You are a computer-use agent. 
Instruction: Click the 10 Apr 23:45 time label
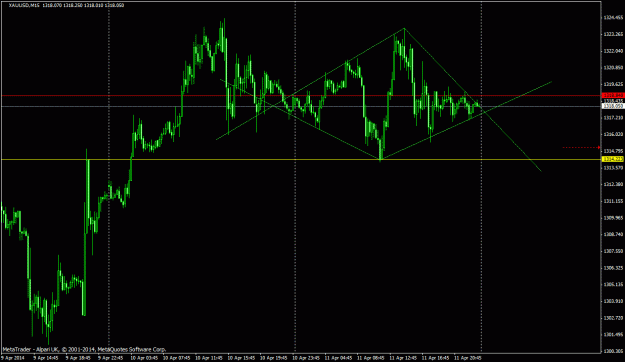(x=306, y=358)
